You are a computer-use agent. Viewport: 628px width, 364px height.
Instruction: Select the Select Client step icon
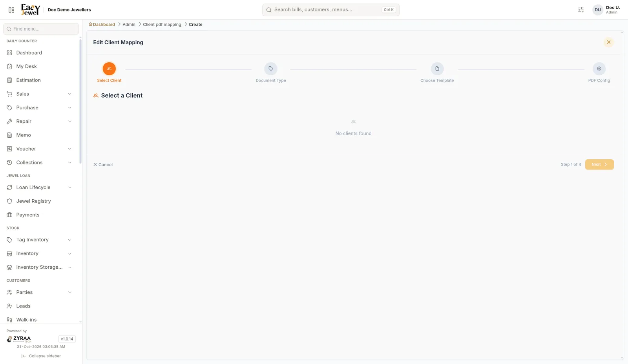(x=109, y=69)
